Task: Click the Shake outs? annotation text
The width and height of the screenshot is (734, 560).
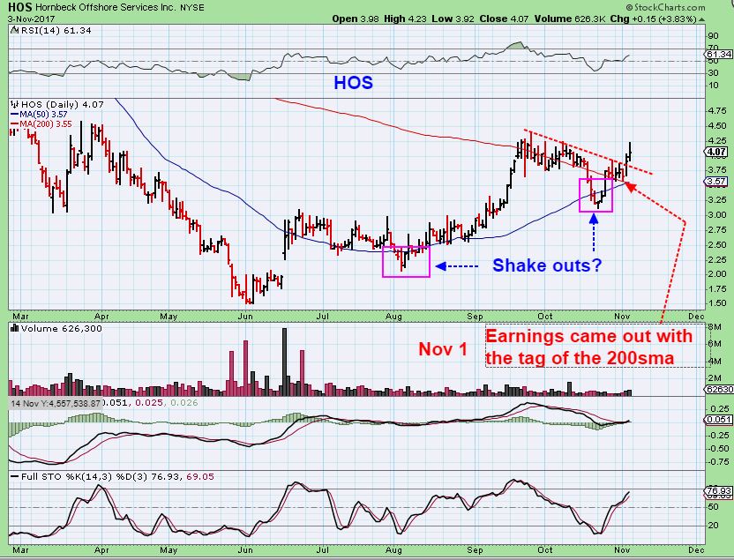Action: (547, 265)
